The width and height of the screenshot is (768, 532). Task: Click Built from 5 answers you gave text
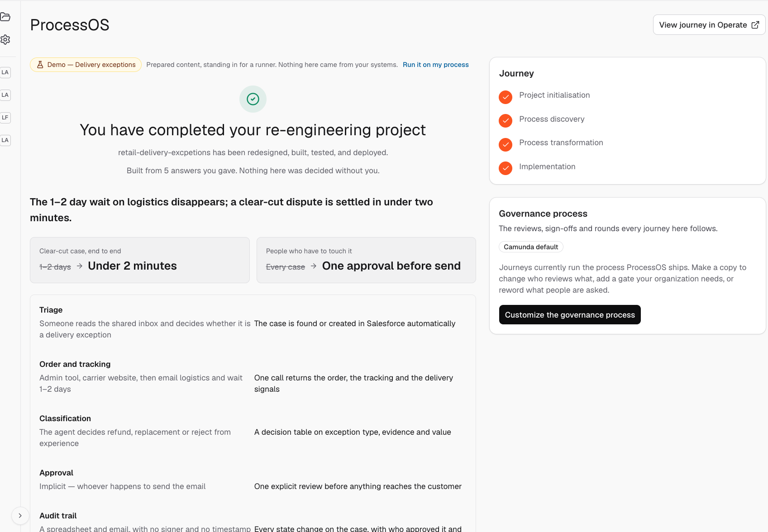pyautogui.click(x=253, y=171)
